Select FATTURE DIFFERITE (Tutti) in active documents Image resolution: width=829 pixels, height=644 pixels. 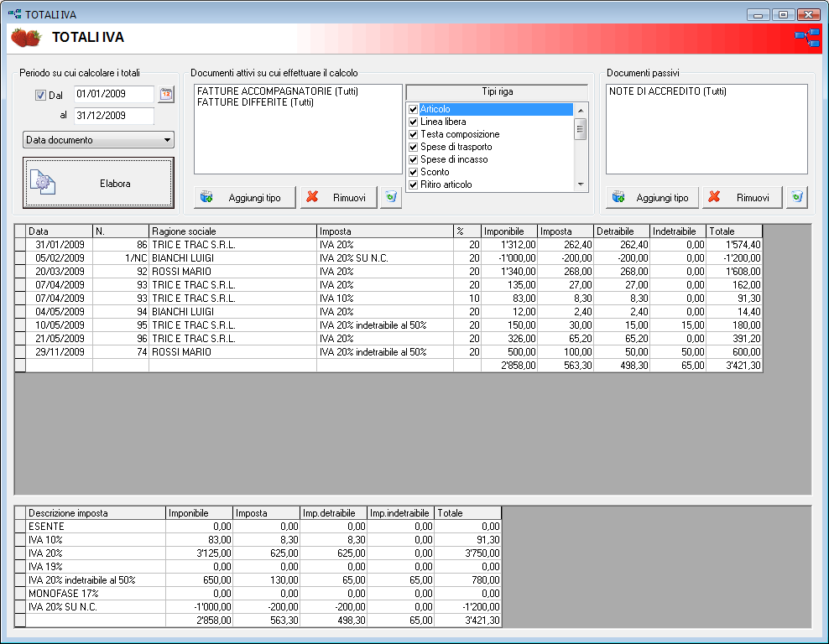(x=255, y=102)
